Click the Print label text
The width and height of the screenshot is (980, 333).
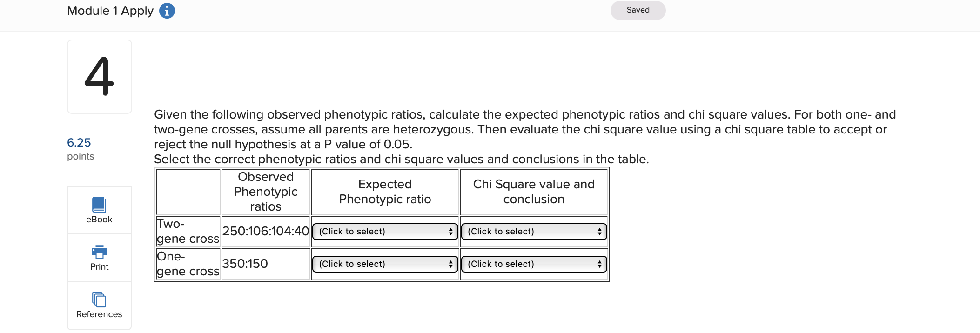click(x=99, y=267)
